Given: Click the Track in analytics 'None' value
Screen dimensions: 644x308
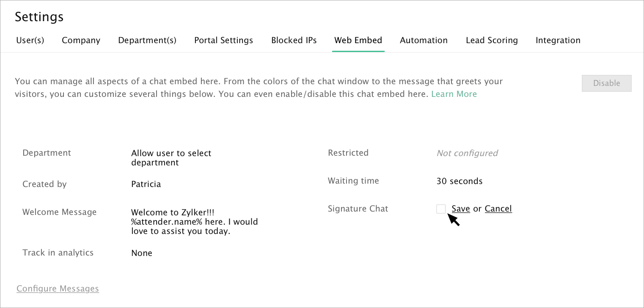Looking at the screenshot, I should [x=142, y=253].
